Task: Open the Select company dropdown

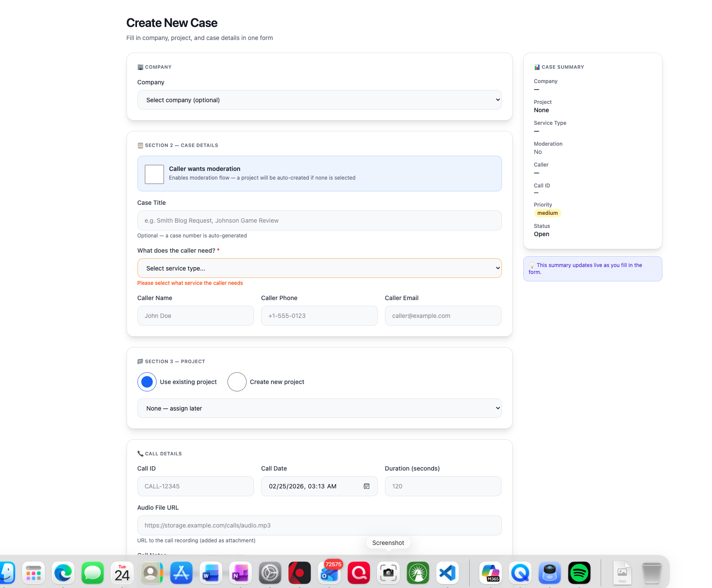Action: point(319,100)
